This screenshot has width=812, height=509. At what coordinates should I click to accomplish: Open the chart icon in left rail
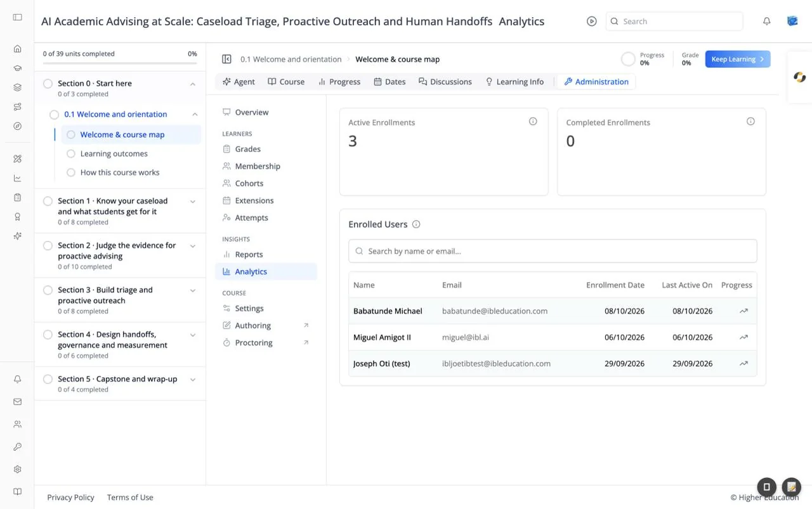(17, 178)
